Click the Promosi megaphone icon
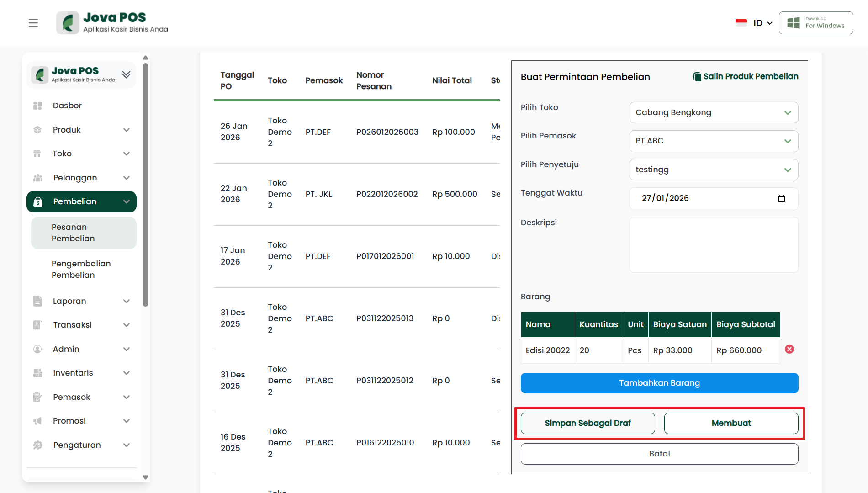The image size is (868, 493). 37,421
